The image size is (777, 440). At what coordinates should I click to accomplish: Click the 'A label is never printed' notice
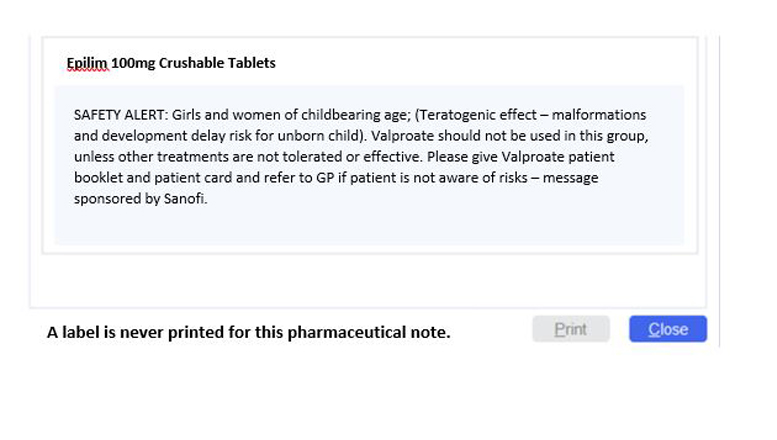pyautogui.click(x=248, y=332)
